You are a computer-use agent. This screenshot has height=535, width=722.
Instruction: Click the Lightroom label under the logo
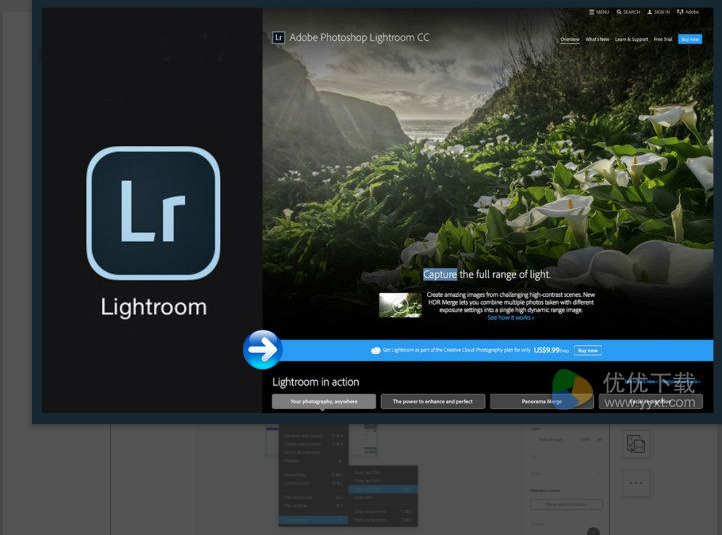click(x=154, y=307)
